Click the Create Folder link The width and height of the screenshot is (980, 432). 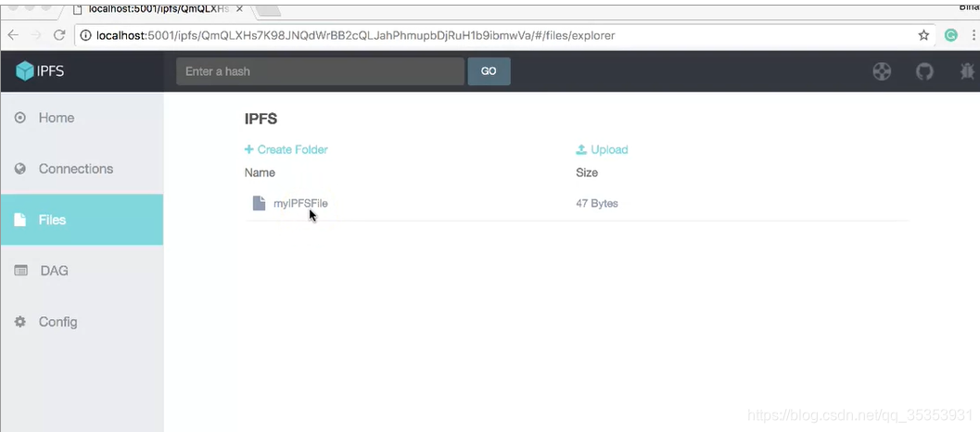(x=286, y=149)
